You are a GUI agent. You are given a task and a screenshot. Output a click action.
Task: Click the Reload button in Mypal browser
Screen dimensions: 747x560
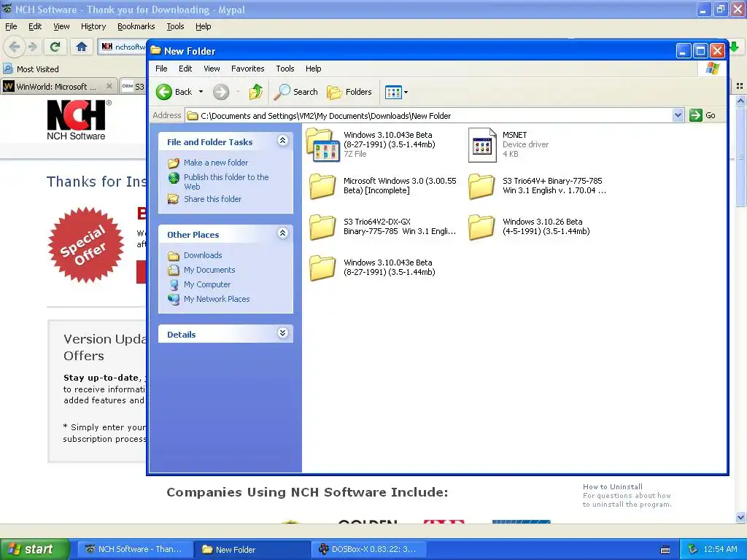55,47
